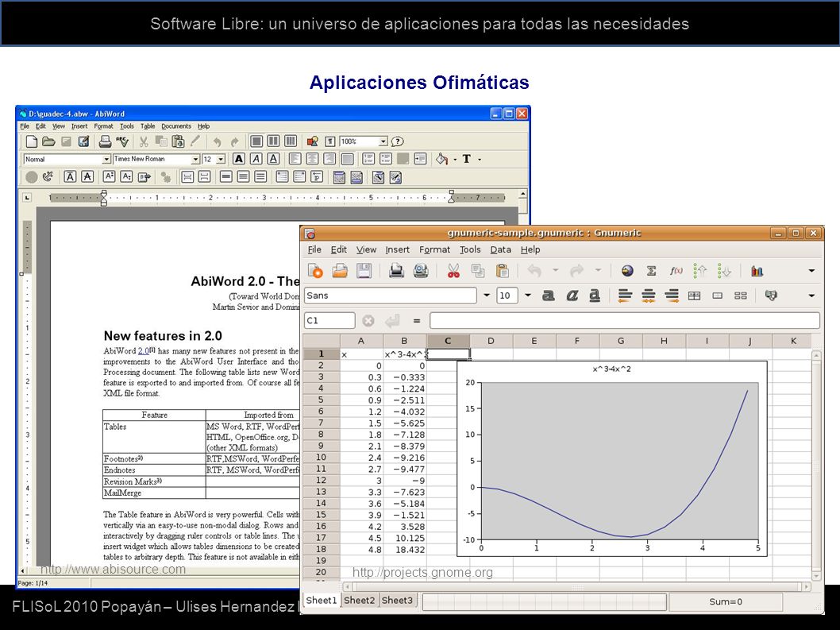The height and width of the screenshot is (630, 840).
Task: Click the Gnumeric cell reference box C1
Action: pos(329,321)
